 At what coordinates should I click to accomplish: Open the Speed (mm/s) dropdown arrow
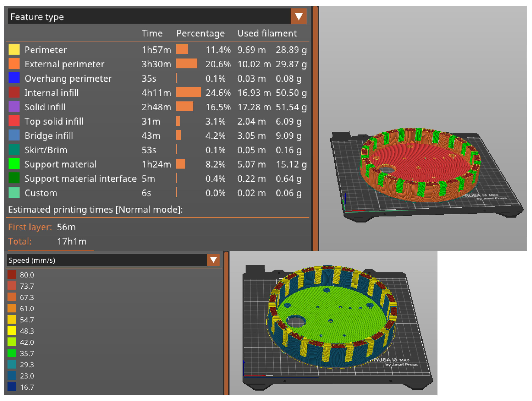pos(213,260)
